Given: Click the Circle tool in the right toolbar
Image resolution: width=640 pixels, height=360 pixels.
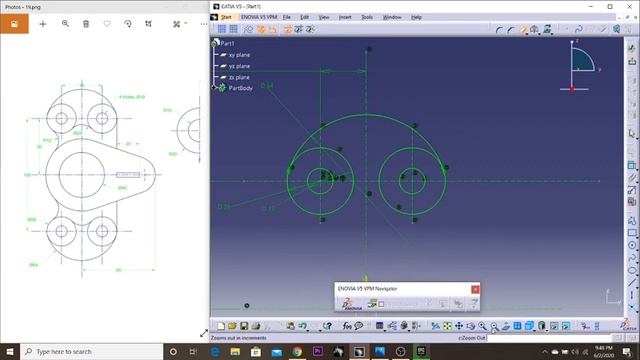Looking at the screenshot, I should pyautogui.click(x=632, y=245).
